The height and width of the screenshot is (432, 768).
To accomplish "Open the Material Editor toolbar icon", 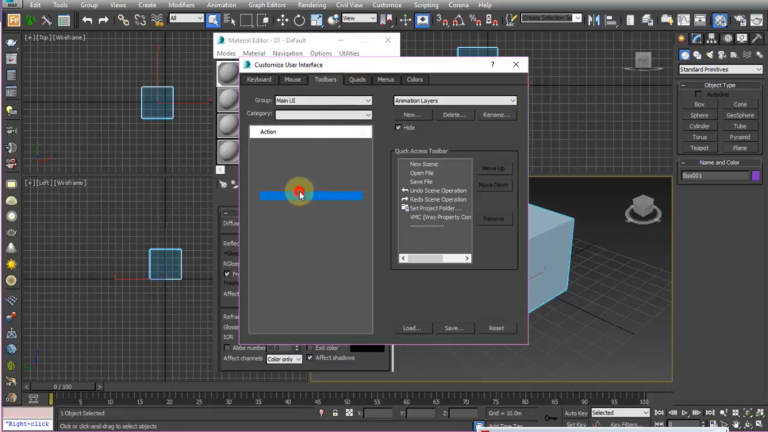I will (x=720, y=20).
